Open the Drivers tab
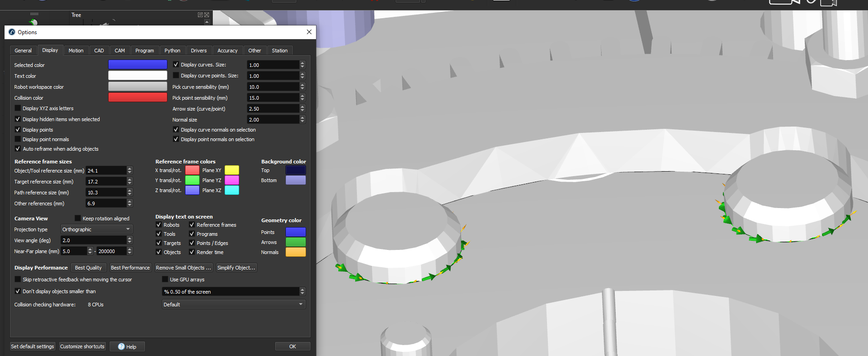The image size is (868, 356). [199, 51]
